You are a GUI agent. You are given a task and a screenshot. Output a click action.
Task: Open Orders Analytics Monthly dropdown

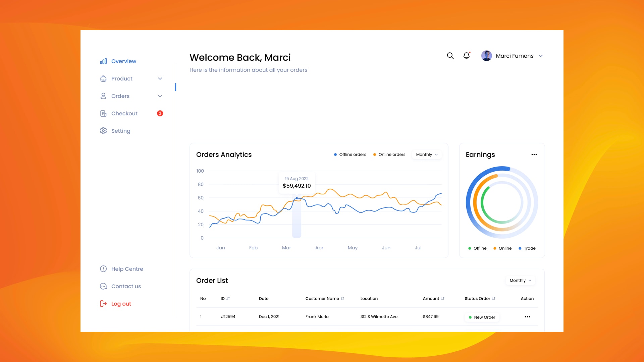pos(427,155)
